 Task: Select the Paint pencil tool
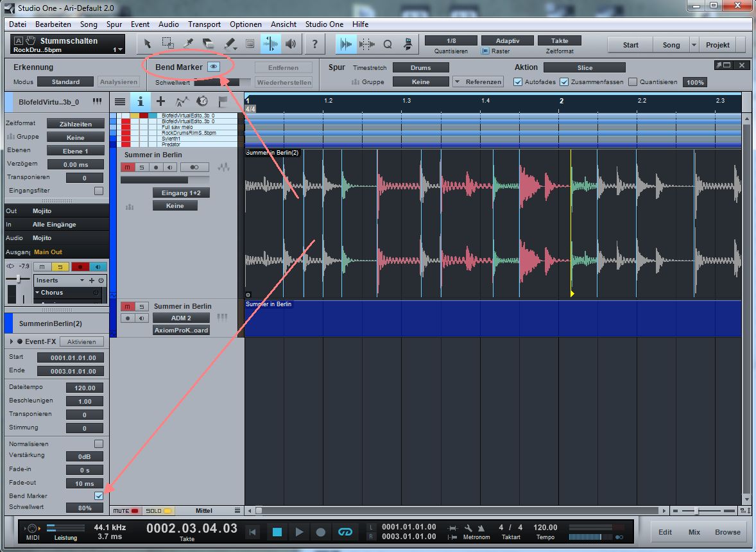point(230,44)
